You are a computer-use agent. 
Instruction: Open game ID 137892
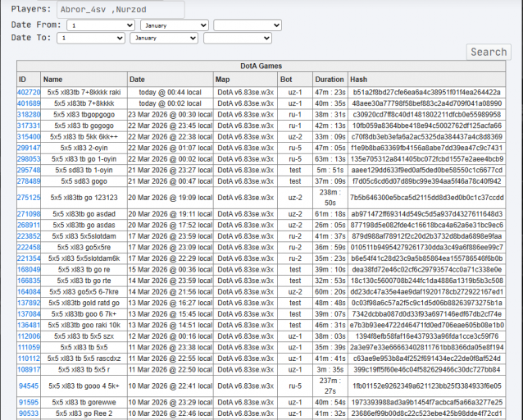(x=29, y=303)
